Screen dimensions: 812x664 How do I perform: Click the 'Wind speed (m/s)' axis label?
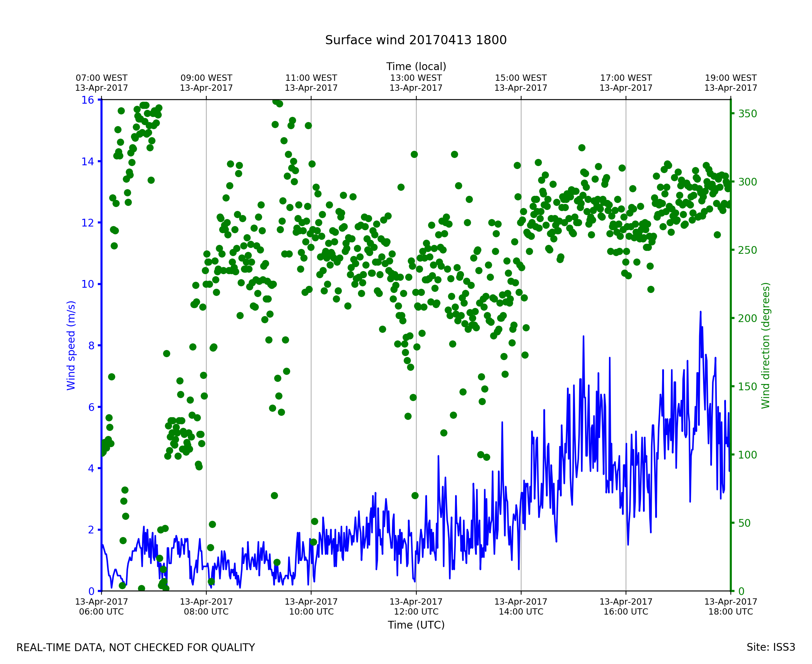71,345
